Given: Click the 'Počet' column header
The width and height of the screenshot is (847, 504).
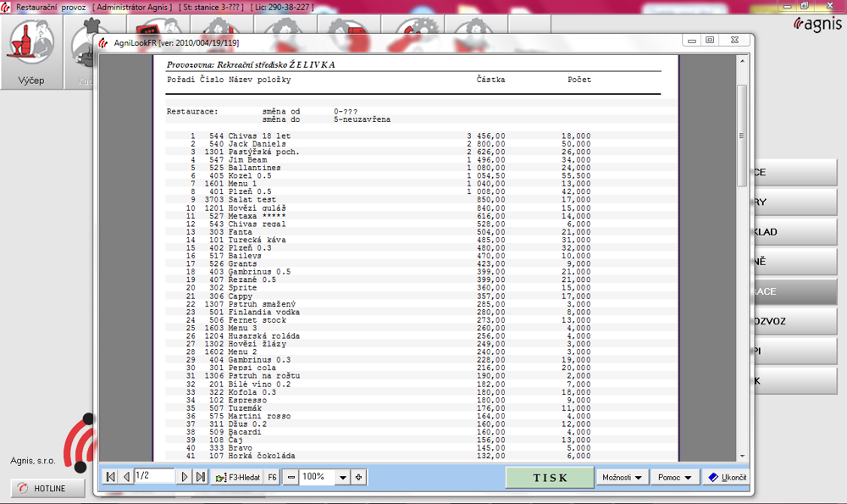Looking at the screenshot, I should 579,80.
